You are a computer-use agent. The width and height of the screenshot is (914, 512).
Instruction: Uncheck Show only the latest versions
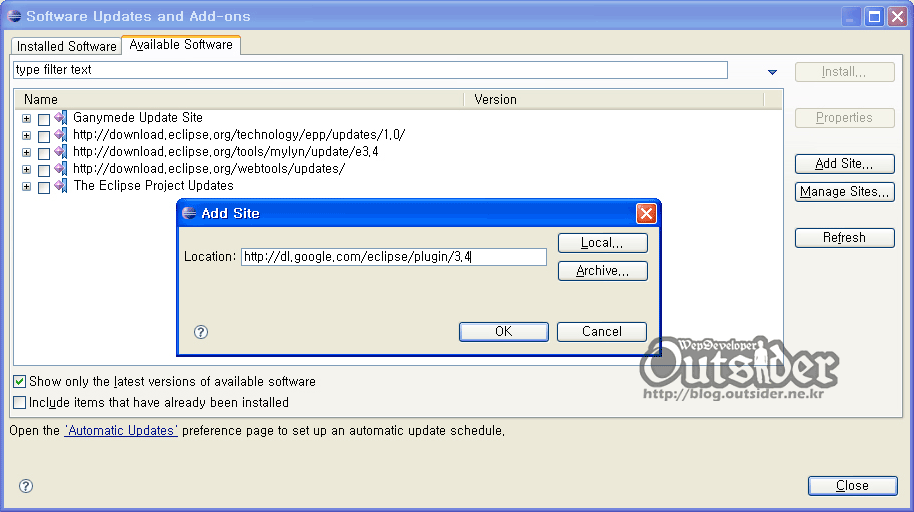(19, 381)
